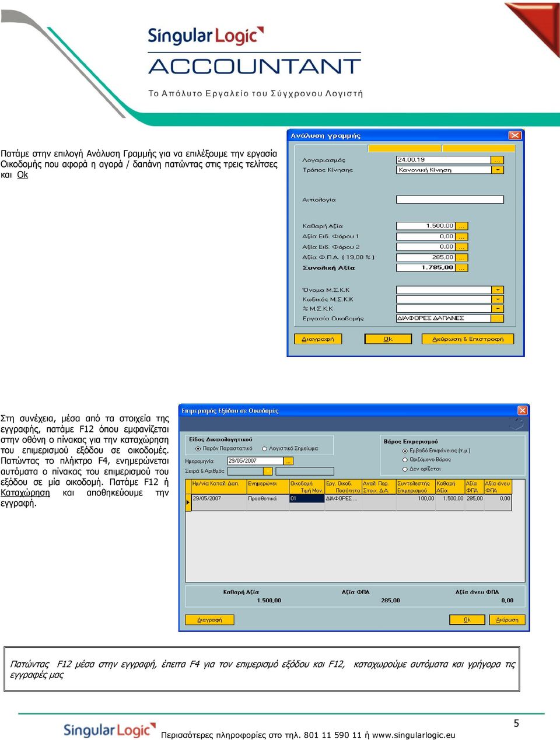
Task: Select the Ημ/νία Καταλ. Δαπ. column header
Action: coord(219,487)
